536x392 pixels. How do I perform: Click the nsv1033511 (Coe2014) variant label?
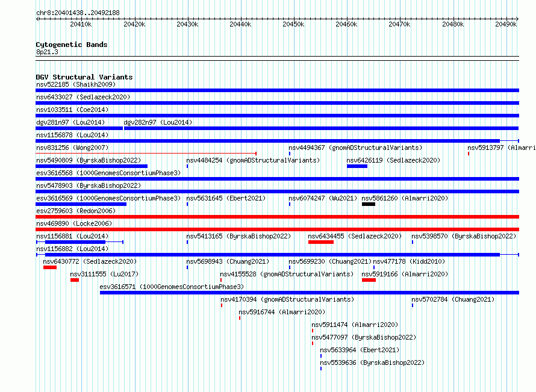click(x=72, y=110)
